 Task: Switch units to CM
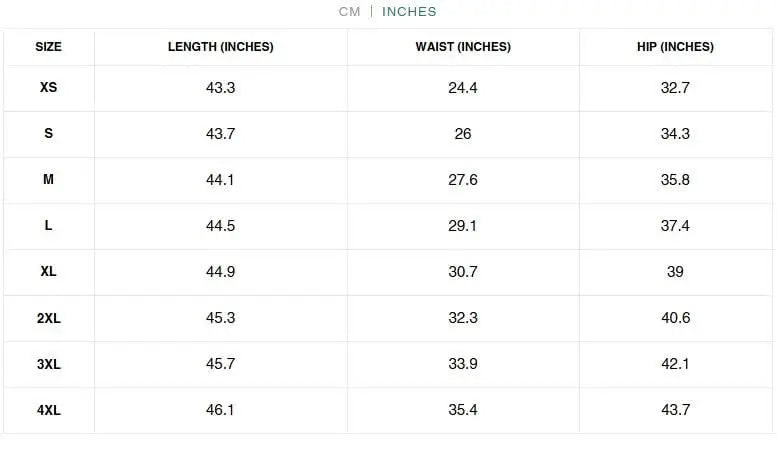(x=349, y=12)
